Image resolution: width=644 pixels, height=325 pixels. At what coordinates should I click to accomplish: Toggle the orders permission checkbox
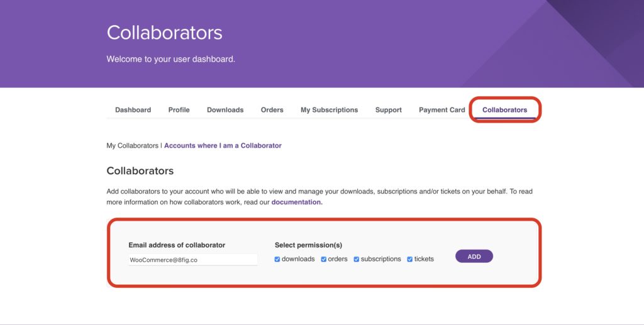[324, 260]
